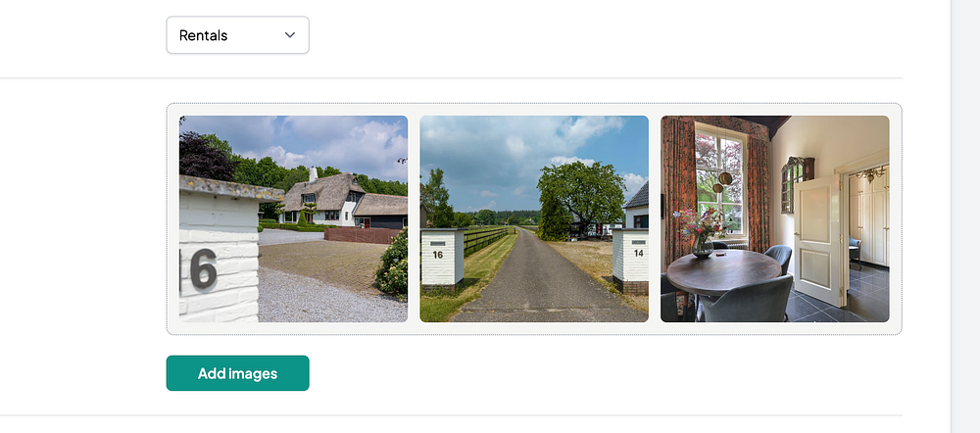The height and width of the screenshot is (433, 980).
Task: Click the white chimney on the thatched house
Action: [314, 173]
